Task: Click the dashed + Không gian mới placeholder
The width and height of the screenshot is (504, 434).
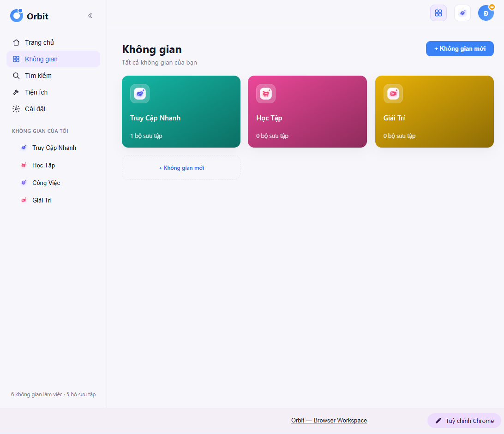Action: (181, 168)
